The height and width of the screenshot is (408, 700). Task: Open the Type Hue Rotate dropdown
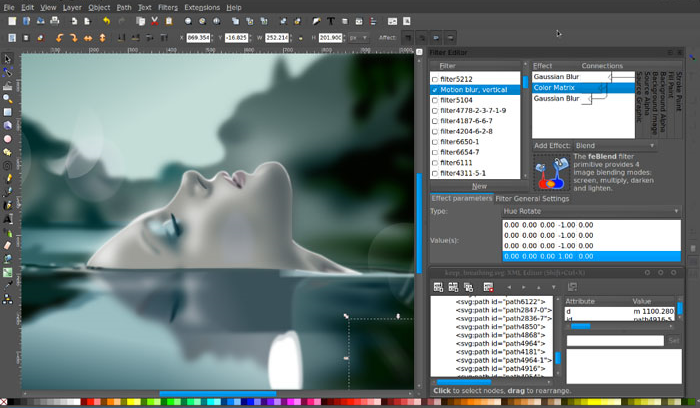[590, 211]
